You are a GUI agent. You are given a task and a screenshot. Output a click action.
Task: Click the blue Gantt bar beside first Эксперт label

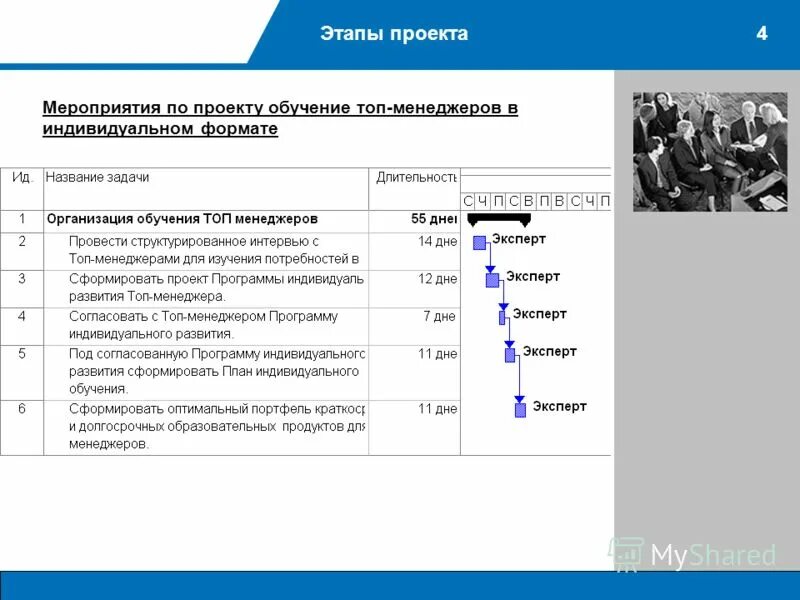[479, 243]
